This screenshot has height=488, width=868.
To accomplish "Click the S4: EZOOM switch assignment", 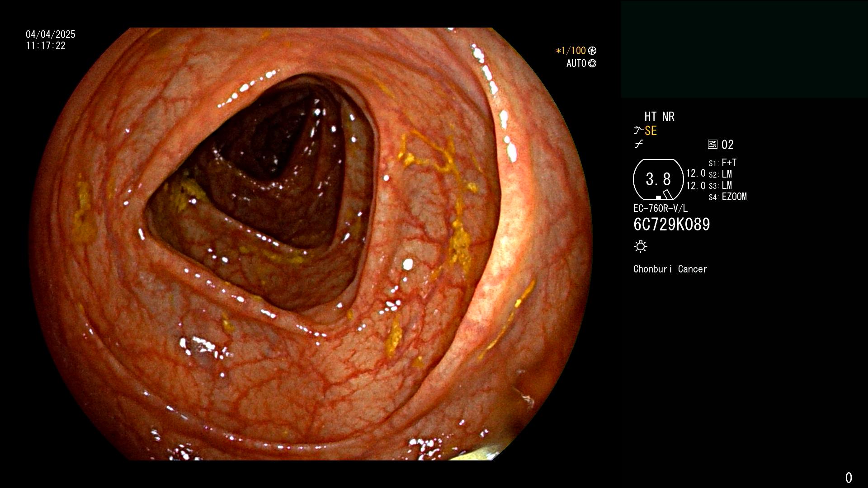I will coord(728,197).
